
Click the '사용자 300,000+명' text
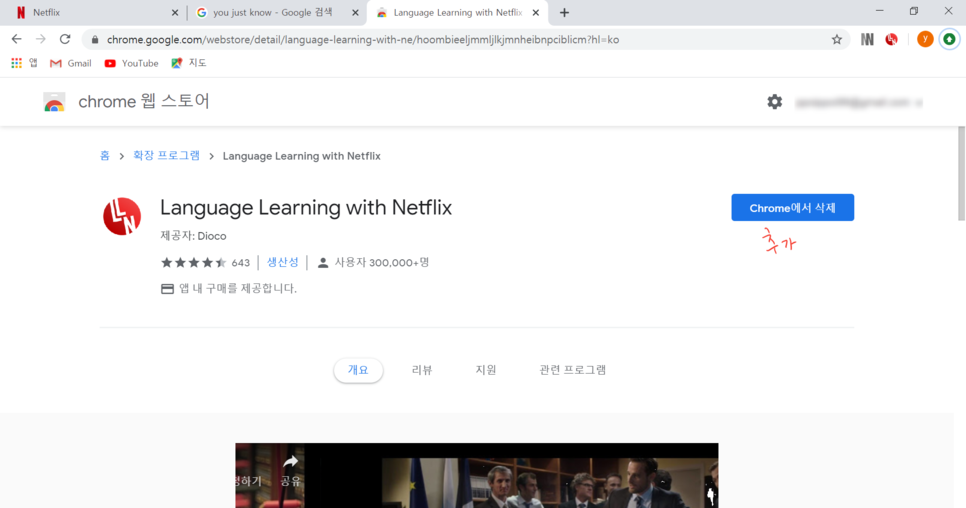click(381, 262)
